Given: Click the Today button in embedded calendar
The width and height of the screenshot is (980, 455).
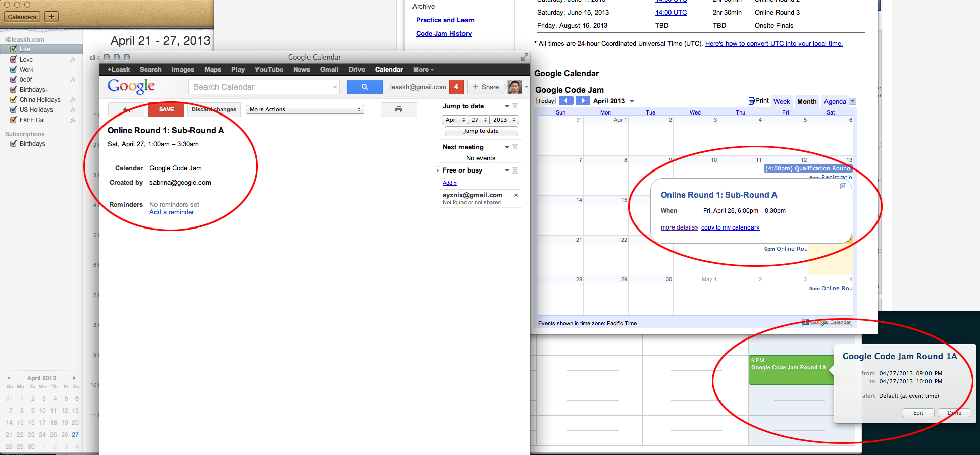Looking at the screenshot, I should (546, 101).
